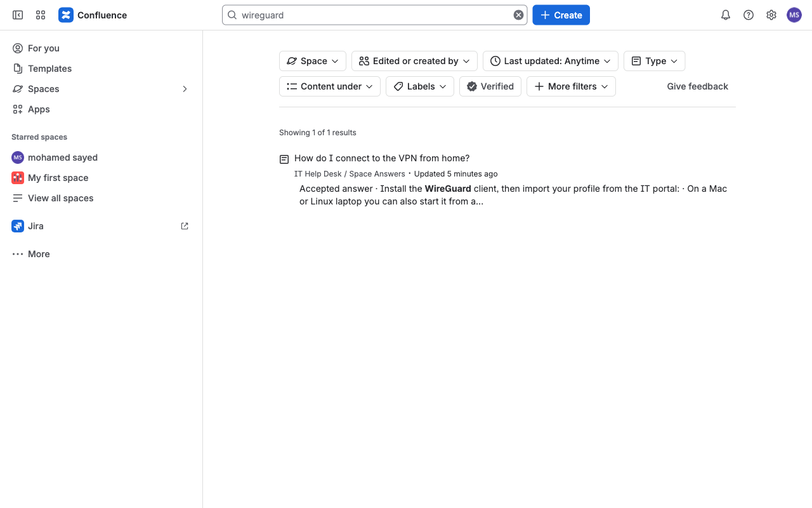Image resolution: width=812 pixels, height=508 pixels.
Task: Open the settings gear icon
Action: tap(771, 15)
